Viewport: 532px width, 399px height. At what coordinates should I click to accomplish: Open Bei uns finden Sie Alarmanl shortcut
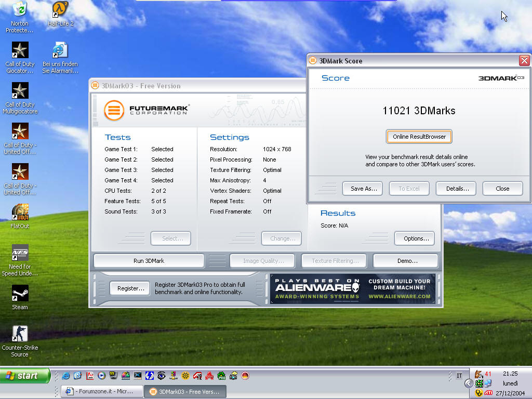[x=60, y=58]
